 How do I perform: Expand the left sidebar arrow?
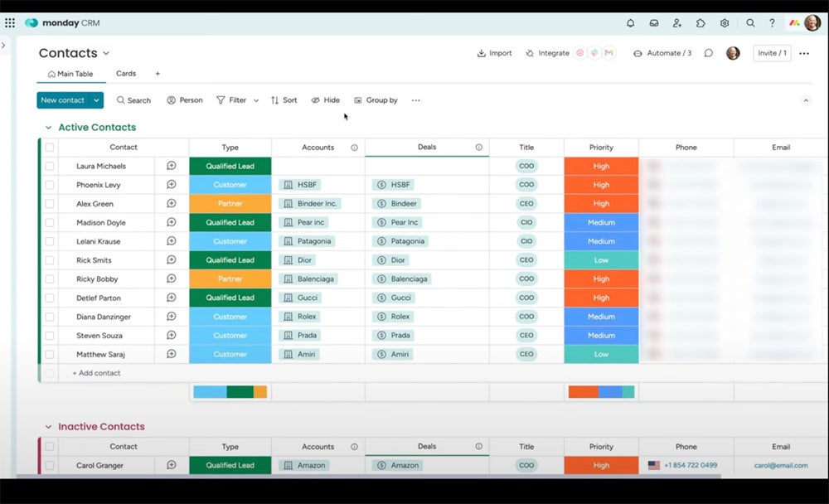tap(3, 46)
